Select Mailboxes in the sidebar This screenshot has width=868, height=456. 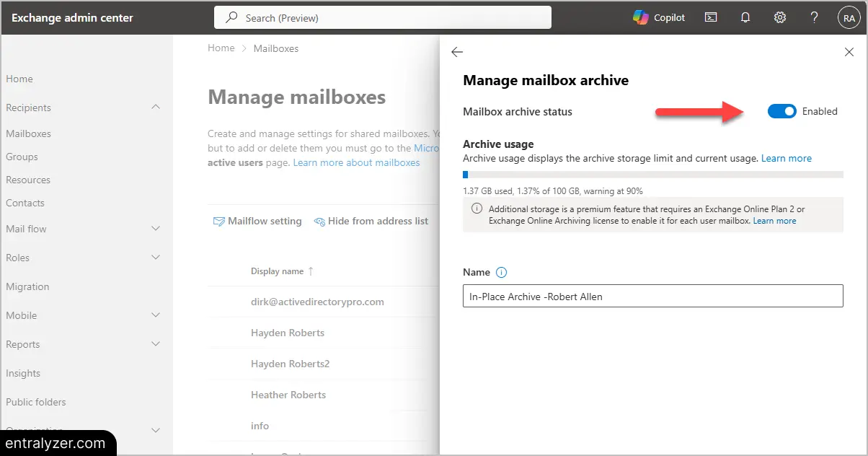click(28, 133)
